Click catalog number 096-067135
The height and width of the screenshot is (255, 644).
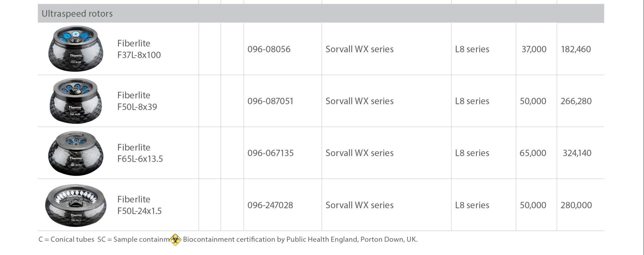point(270,153)
